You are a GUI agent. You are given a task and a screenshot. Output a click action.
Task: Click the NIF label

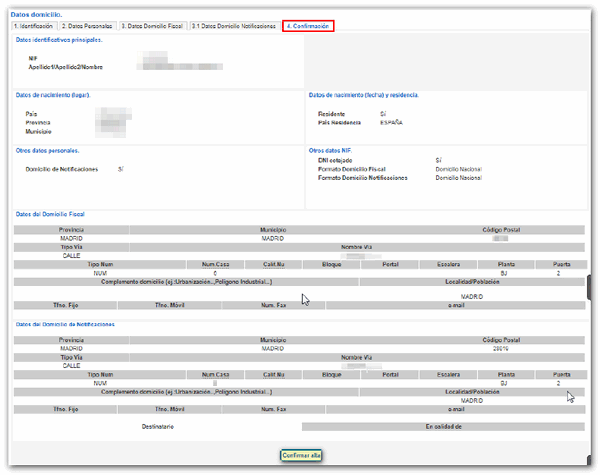pos(33,59)
